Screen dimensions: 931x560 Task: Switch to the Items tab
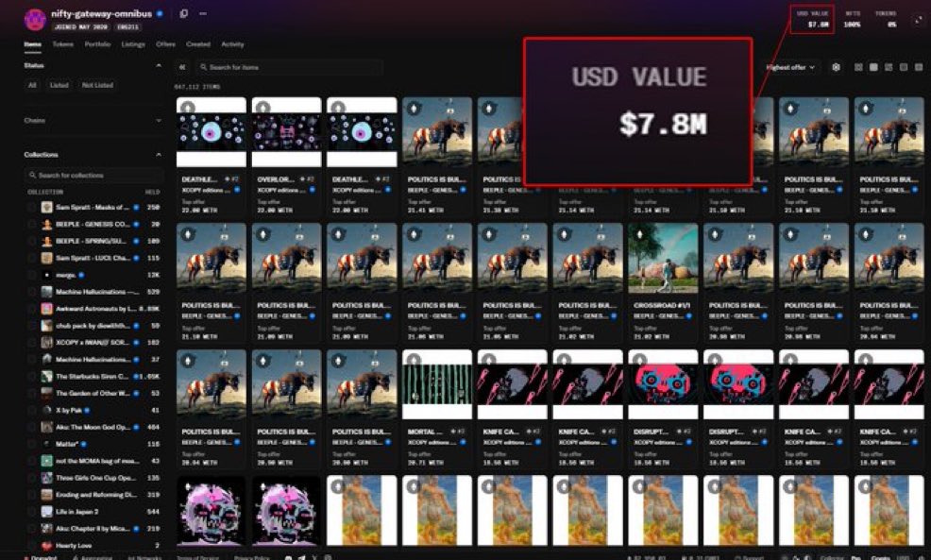[x=33, y=44]
